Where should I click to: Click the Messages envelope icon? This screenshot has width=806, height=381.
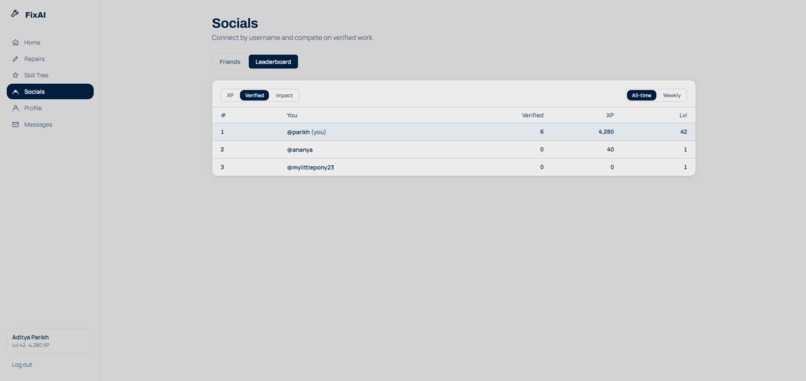click(x=15, y=125)
